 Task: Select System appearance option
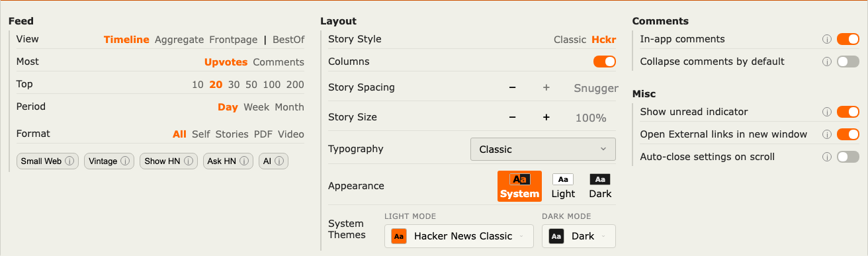(x=520, y=186)
